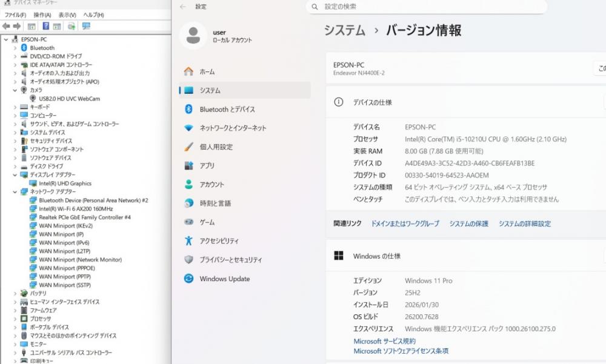Click the 設定の検索 search field

click(426, 7)
